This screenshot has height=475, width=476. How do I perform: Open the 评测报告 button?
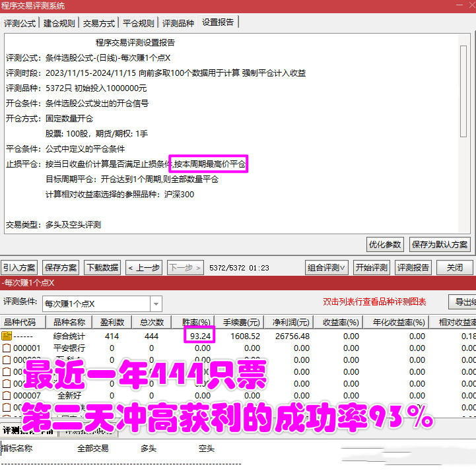pyautogui.click(x=413, y=267)
